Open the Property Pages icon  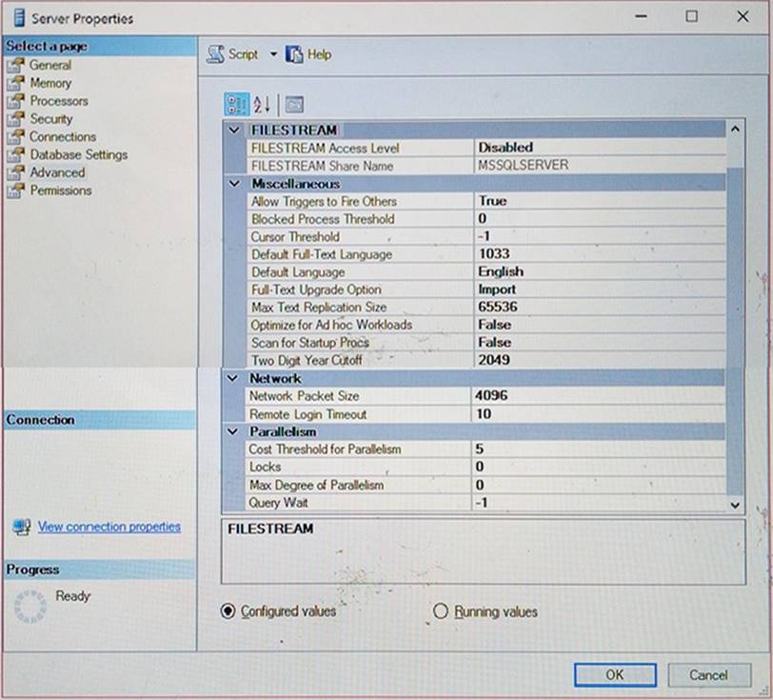click(x=294, y=105)
